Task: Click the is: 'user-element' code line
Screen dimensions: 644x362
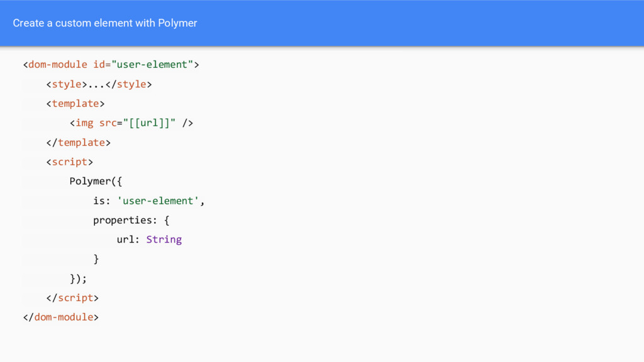Action: coord(148,200)
